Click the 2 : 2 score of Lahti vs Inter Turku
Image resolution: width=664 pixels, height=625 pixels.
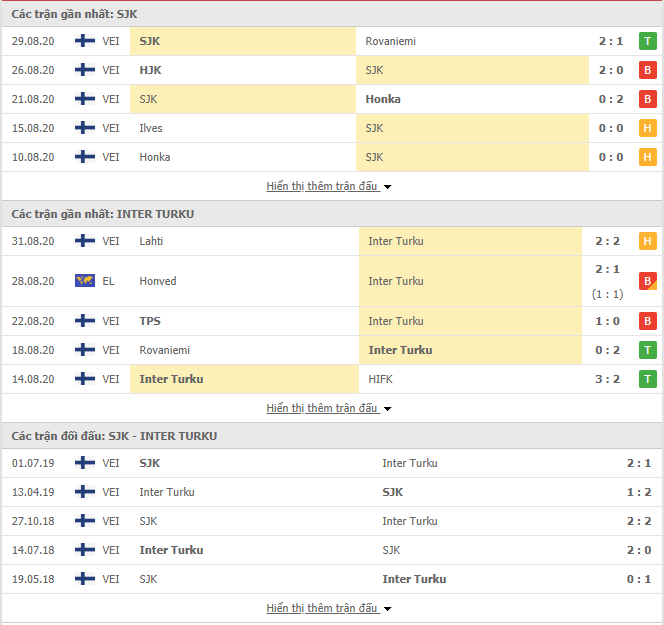(x=607, y=241)
